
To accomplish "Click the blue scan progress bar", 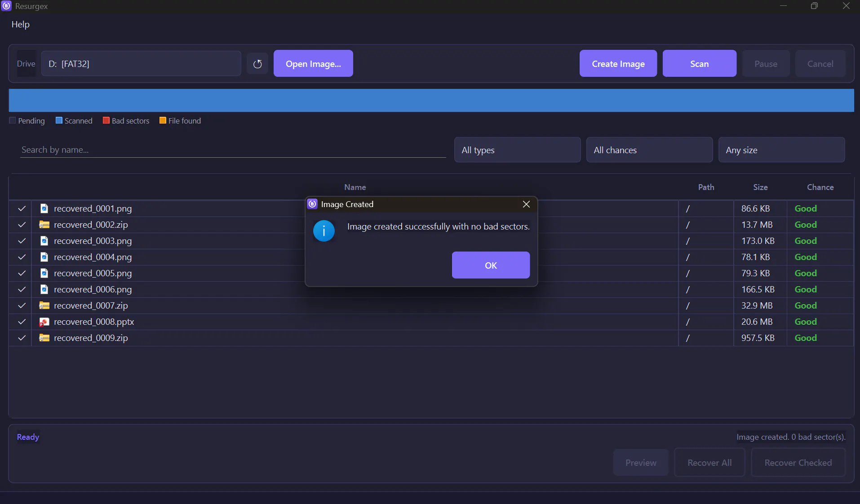I will click(431, 100).
